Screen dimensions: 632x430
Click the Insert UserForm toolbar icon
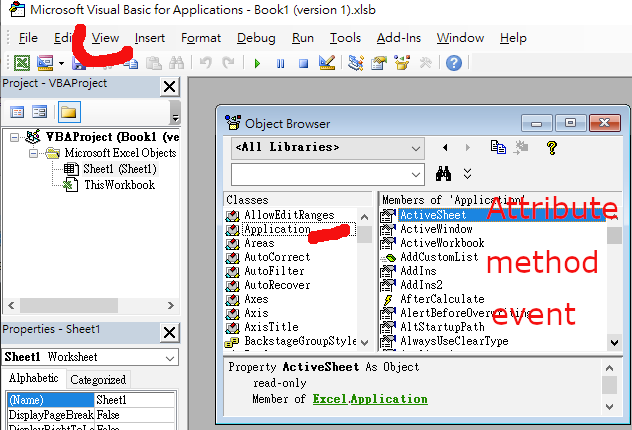pos(45,63)
